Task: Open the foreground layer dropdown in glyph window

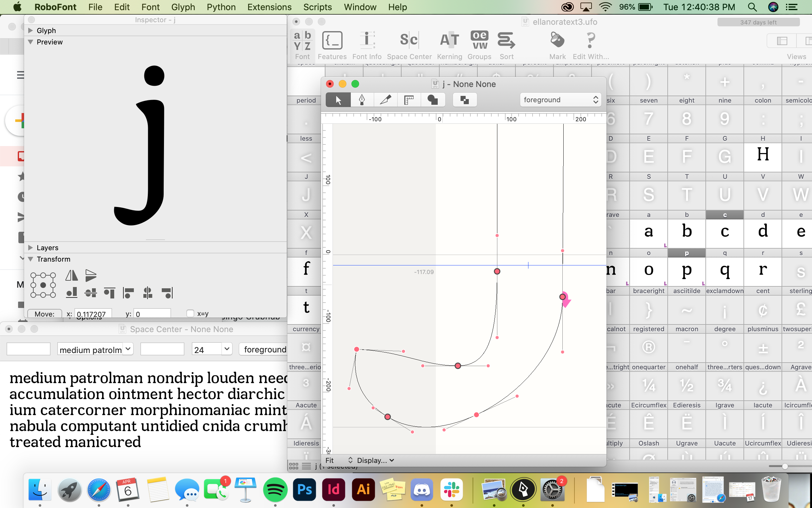Action: pyautogui.click(x=560, y=100)
